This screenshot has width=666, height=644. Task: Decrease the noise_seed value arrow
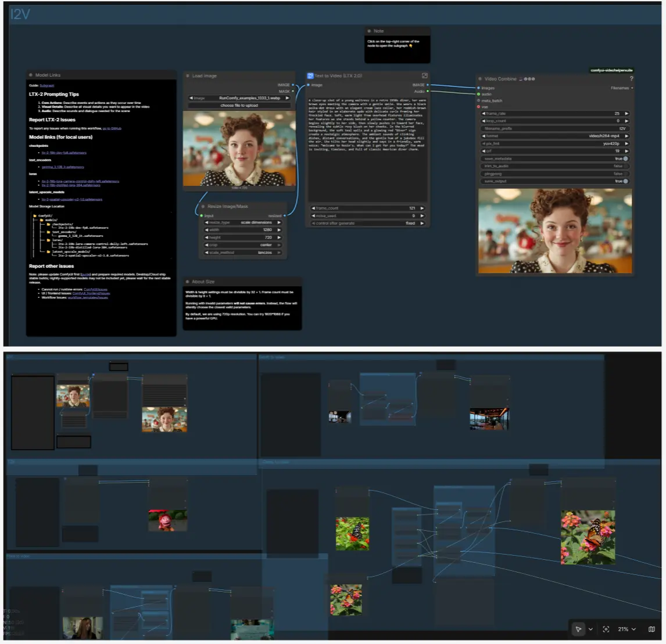[x=313, y=215]
